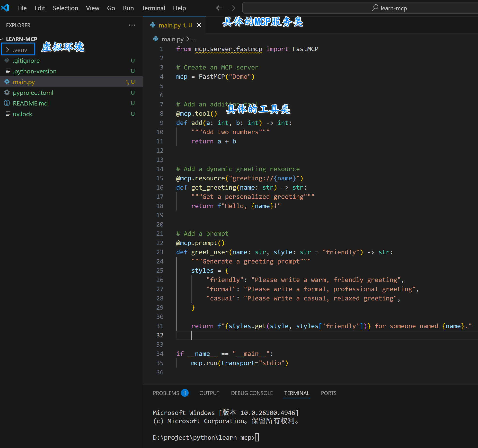The width and height of the screenshot is (478, 448).
Task: Click the '1, U' status of main.py
Action: click(130, 82)
